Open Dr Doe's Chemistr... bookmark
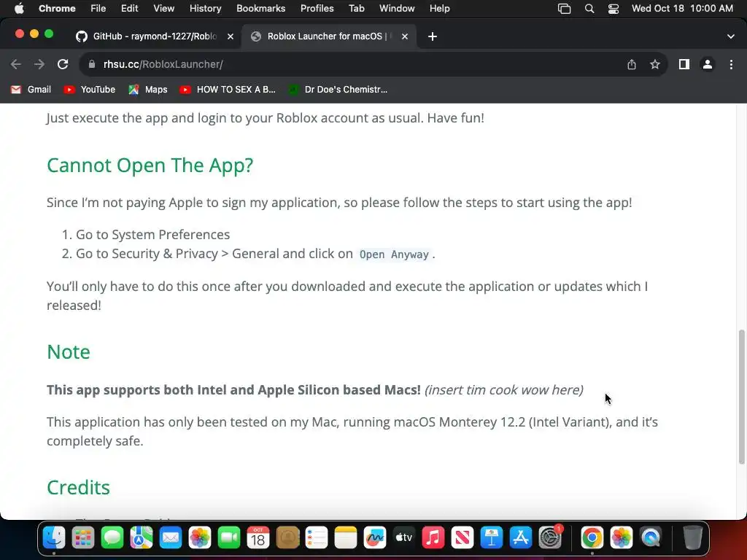 coord(338,90)
